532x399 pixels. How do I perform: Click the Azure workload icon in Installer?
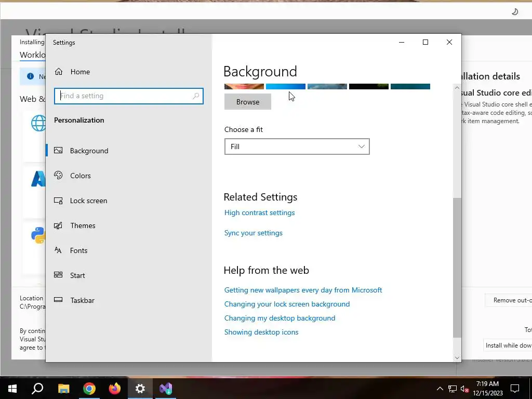coord(38,179)
